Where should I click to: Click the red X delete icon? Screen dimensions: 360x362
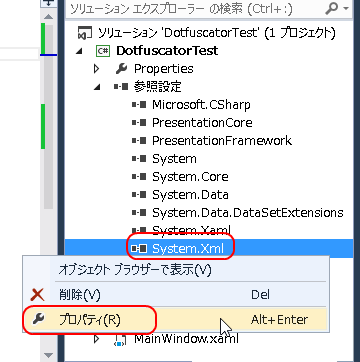(x=37, y=295)
